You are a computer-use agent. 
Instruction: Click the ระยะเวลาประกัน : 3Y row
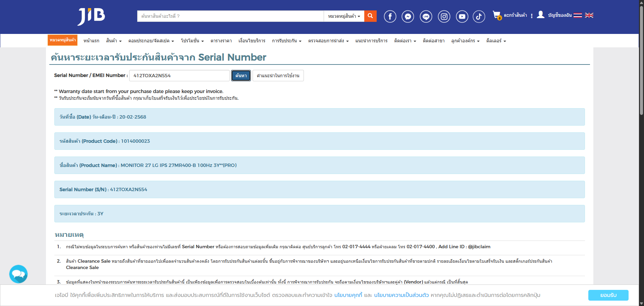tap(319, 214)
